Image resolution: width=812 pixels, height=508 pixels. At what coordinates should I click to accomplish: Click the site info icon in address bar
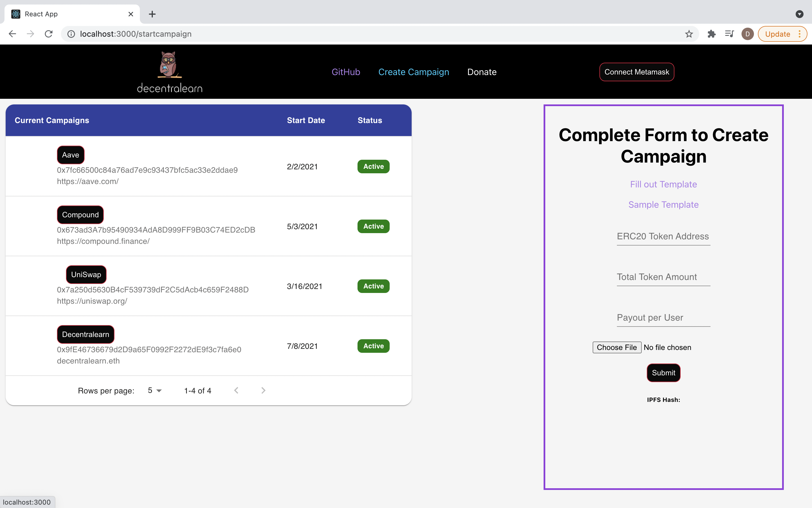tap(71, 34)
